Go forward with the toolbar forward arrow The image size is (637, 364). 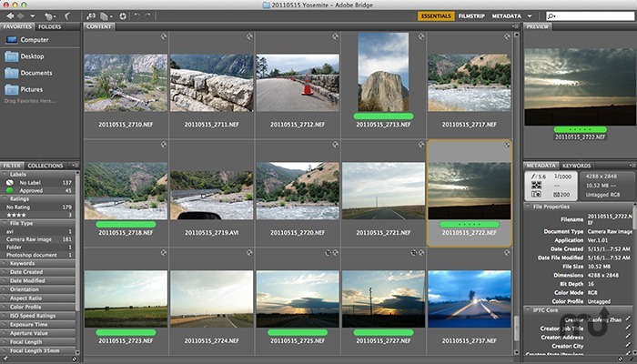point(20,15)
